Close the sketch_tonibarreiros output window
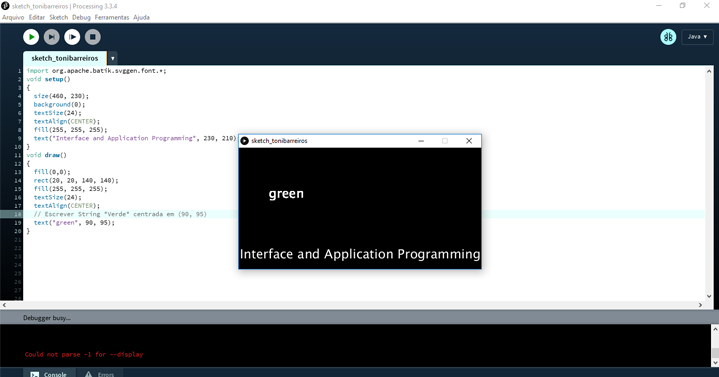Viewport: 719px width, 377px height. [x=469, y=141]
